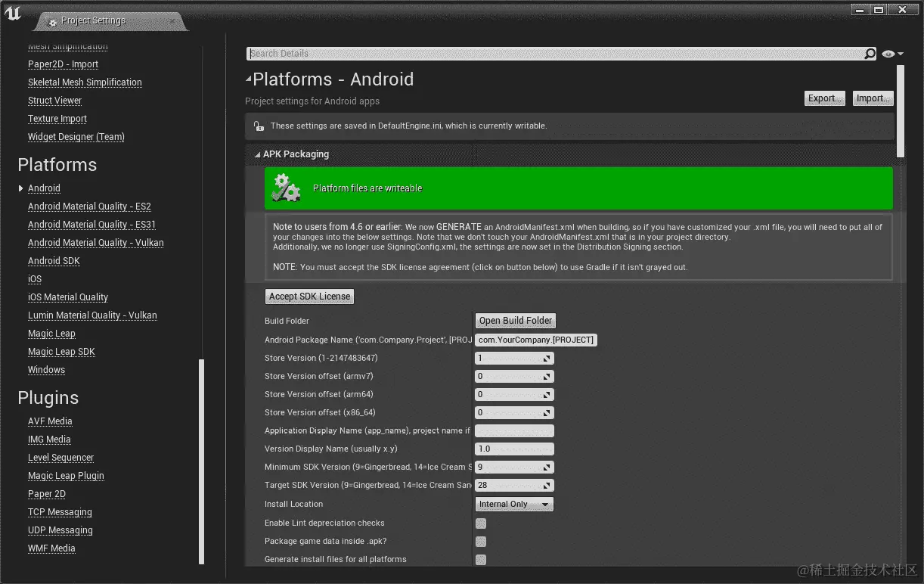This screenshot has height=584, width=924.
Task: Click the details panel scrollbar
Action: point(900,111)
